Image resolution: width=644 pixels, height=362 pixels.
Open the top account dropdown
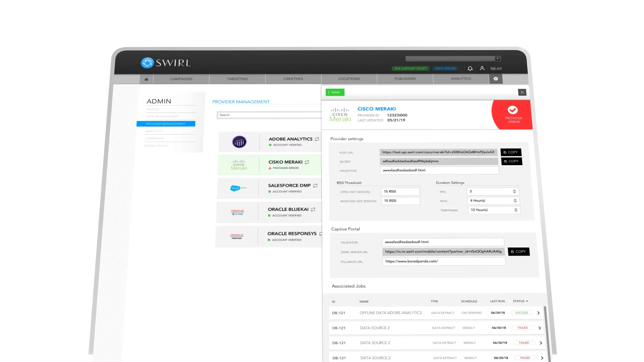453,59
